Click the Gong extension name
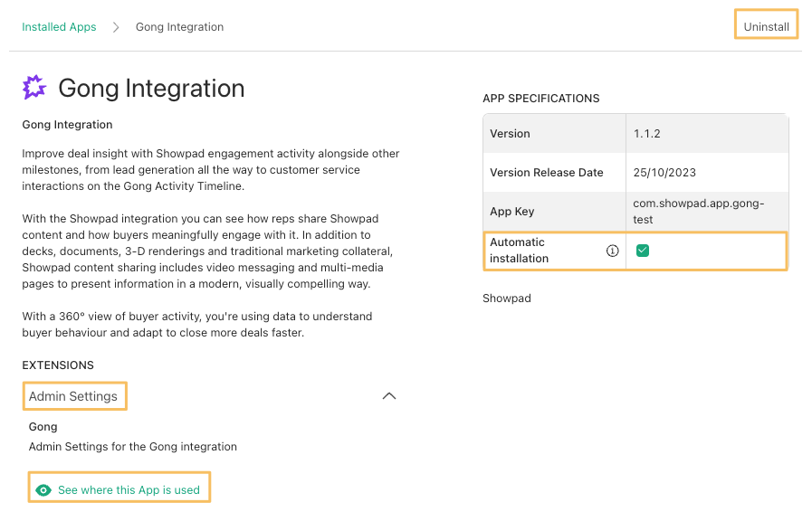 pos(43,427)
